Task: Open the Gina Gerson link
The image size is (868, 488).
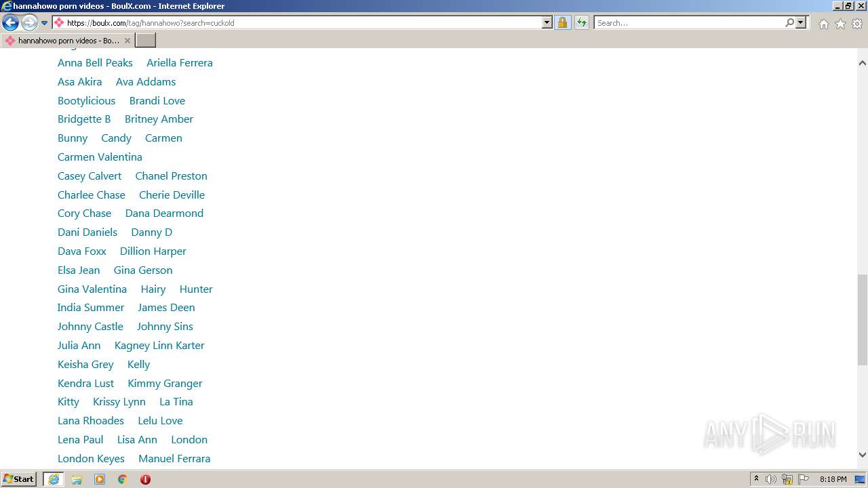Action: point(143,270)
